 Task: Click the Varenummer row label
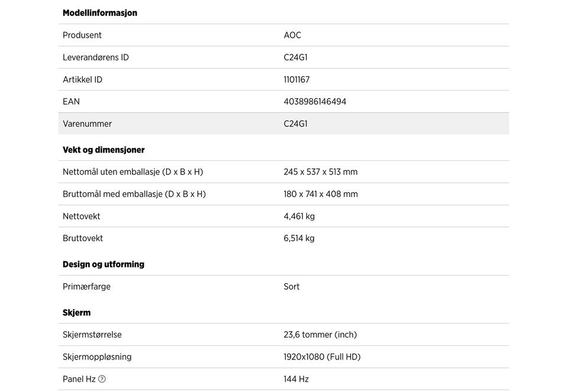tap(87, 124)
